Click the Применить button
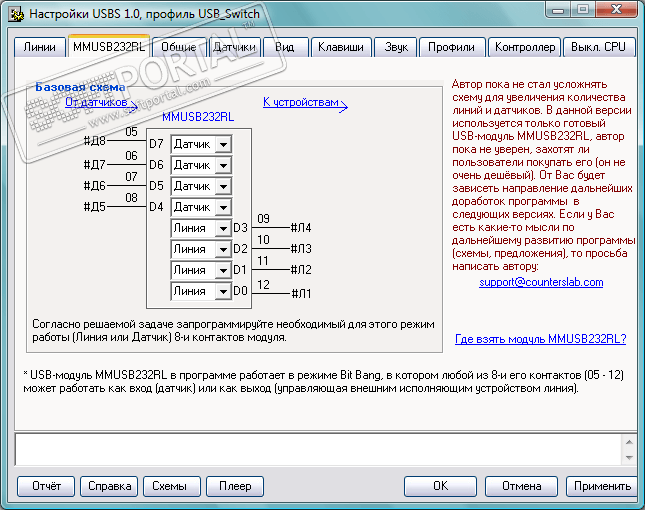Image resolution: width=645 pixels, height=510 pixels. point(602,486)
